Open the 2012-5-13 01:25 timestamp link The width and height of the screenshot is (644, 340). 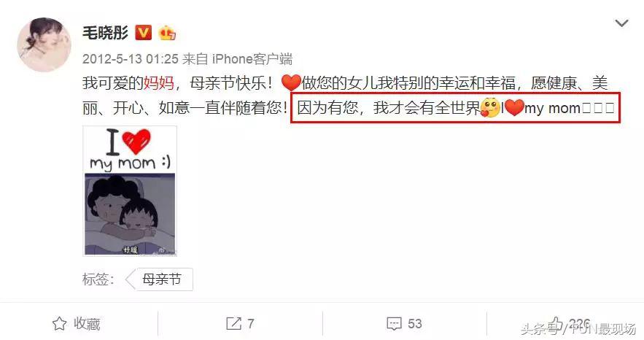[x=131, y=59]
